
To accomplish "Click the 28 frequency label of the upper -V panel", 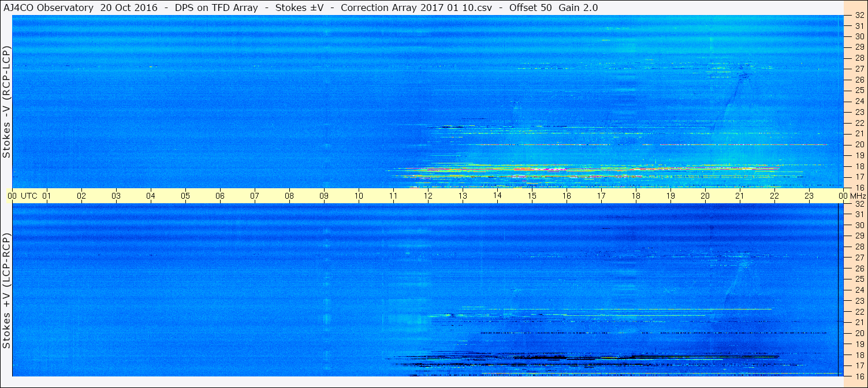I will point(859,58).
